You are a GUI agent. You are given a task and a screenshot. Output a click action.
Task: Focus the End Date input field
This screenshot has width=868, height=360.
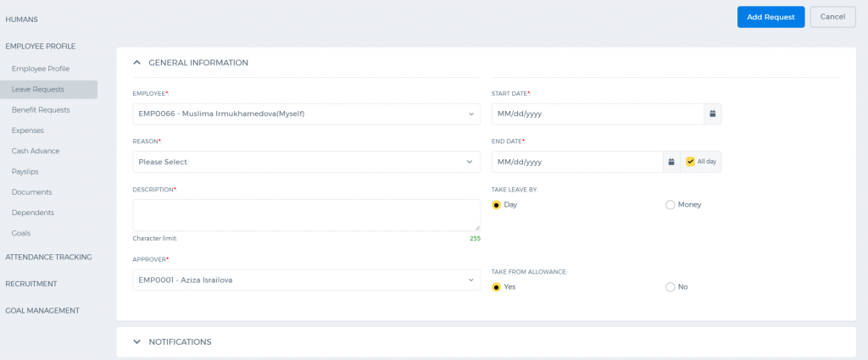click(577, 162)
